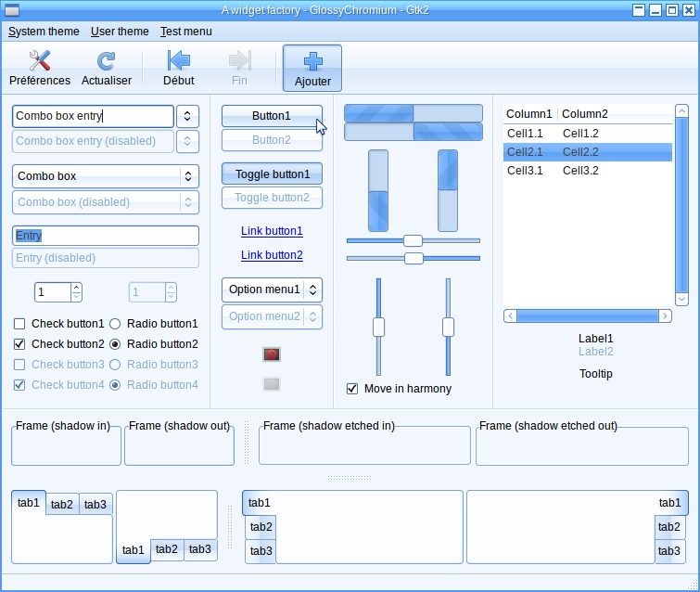Open the Test menu

click(186, 32)
